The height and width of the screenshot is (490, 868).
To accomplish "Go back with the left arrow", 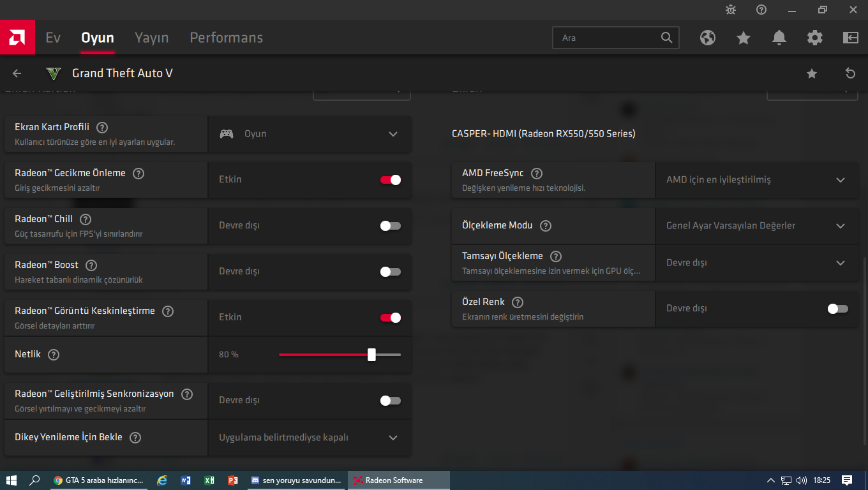I will (17, 73).
